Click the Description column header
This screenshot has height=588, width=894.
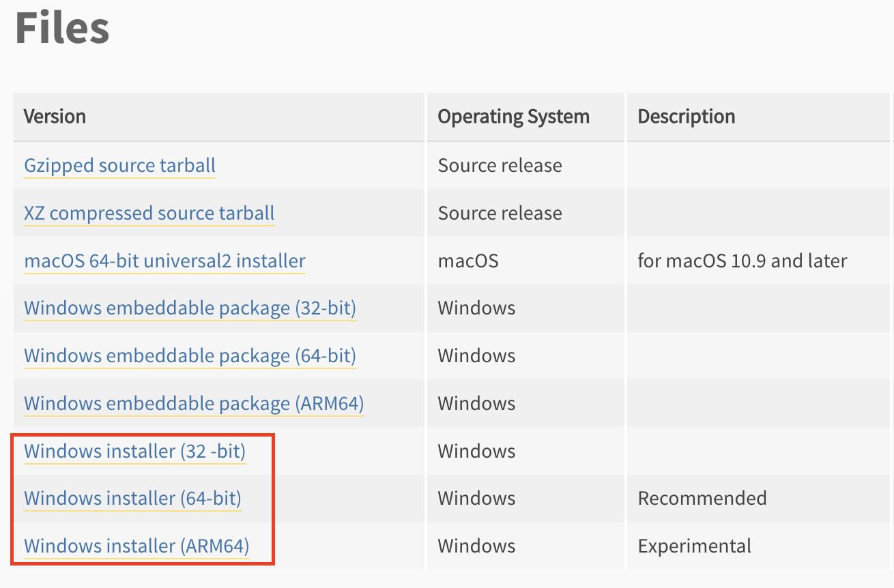(687, 117)
